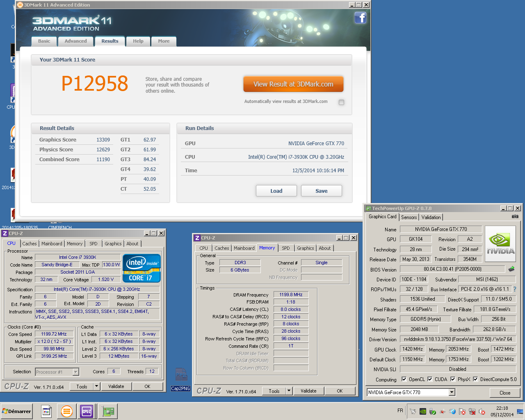
Task: Click the Load button in Run Details
Action: click(x=276, y=191)
